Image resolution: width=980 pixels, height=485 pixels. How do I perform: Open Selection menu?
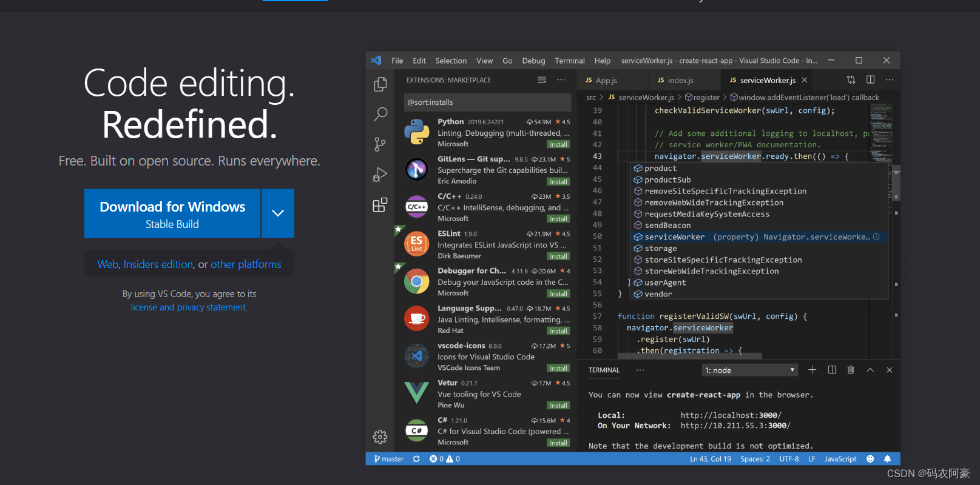pos(451,61)
